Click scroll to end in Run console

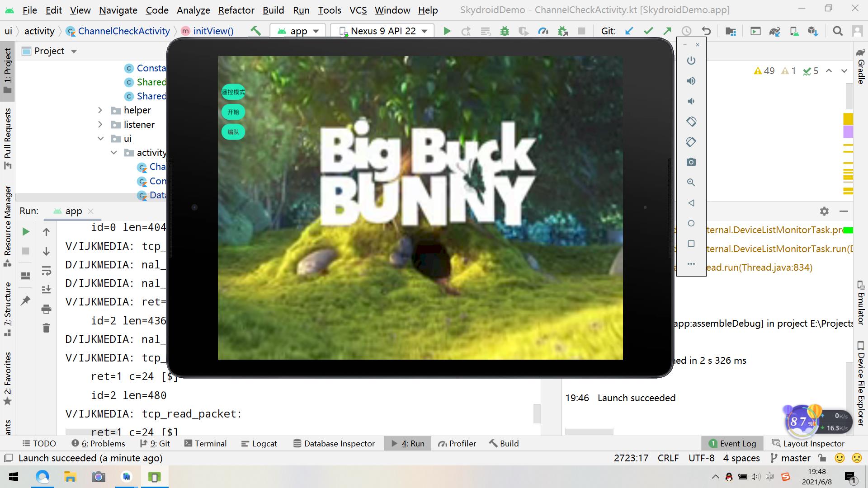[x=46, y=290]
